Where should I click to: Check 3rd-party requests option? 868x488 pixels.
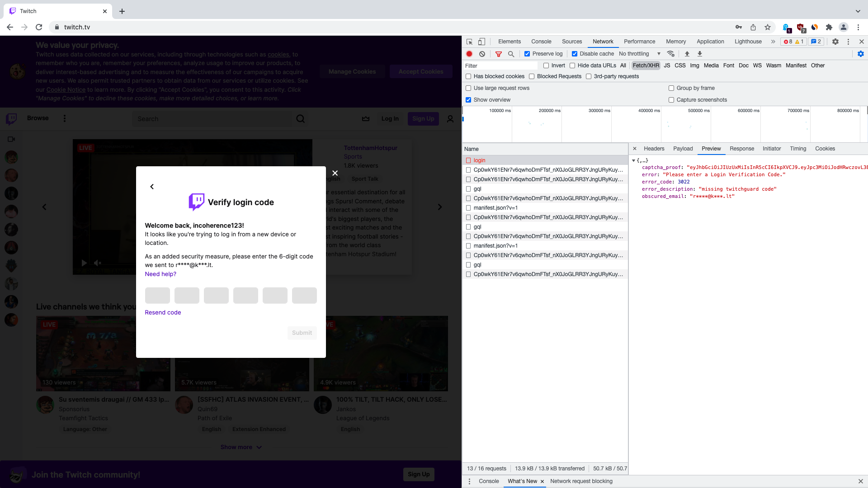pos(589,76)
